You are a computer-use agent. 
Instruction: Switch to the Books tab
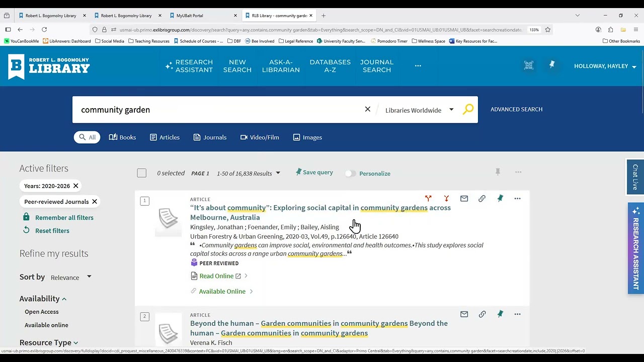pos(122,137)
